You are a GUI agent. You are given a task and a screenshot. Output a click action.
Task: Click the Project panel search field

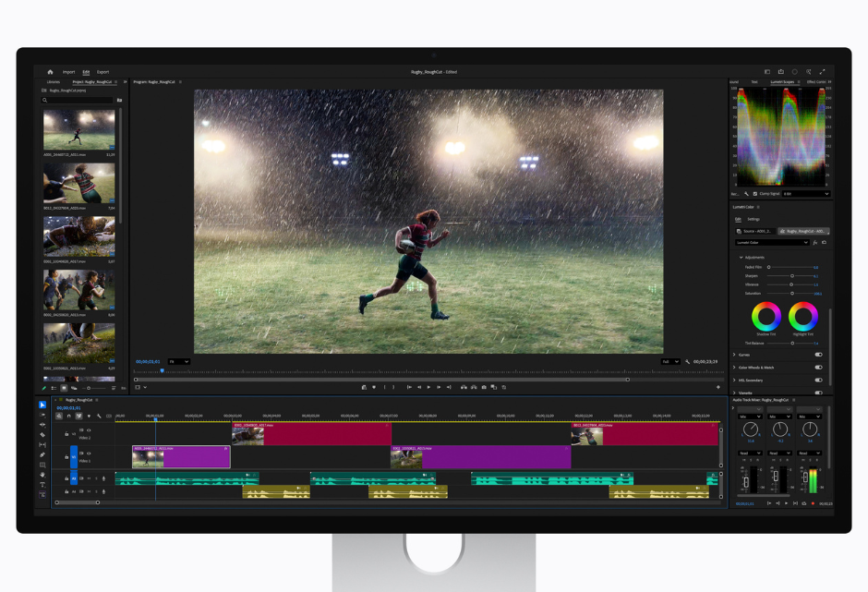pos(78,101)
